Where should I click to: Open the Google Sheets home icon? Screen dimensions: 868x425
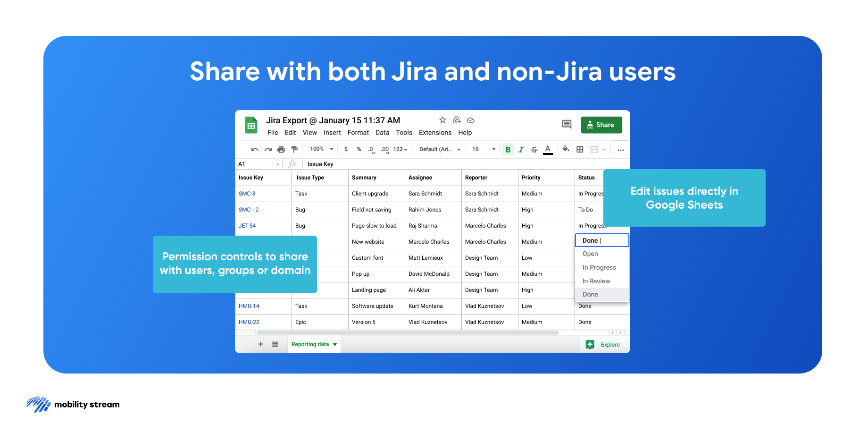tap(251, 126)
